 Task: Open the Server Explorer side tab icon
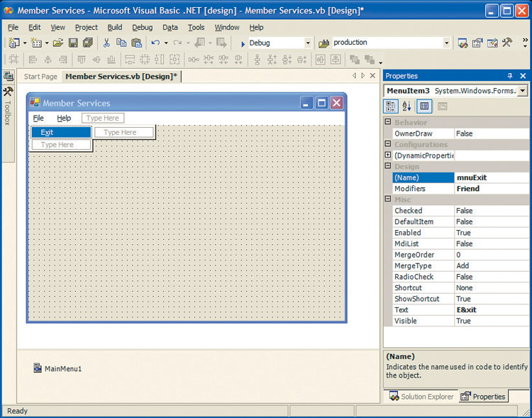tap(9, 76)
